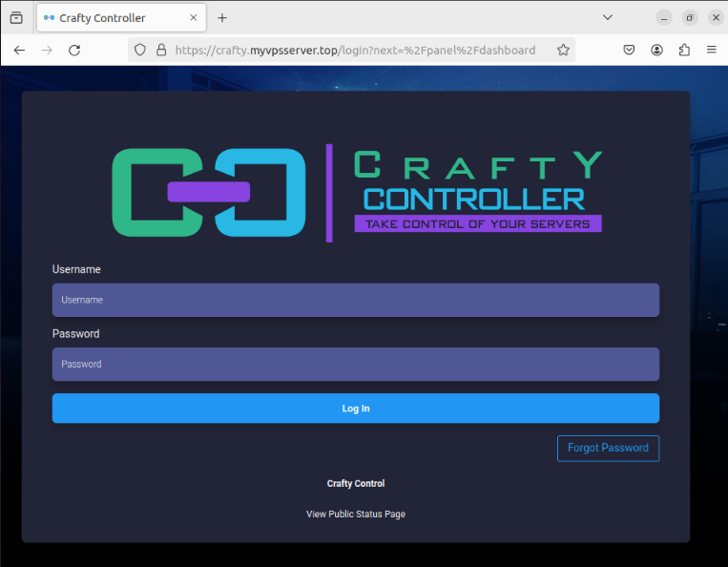Viewport: 728px width, 567px height.
Task: Open Firefox account icon
Action: point(656,50)
